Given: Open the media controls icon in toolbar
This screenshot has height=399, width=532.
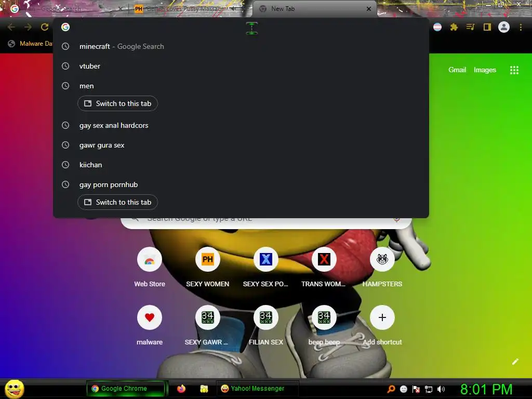Looking at the screenshot, I should pos(470,27).
